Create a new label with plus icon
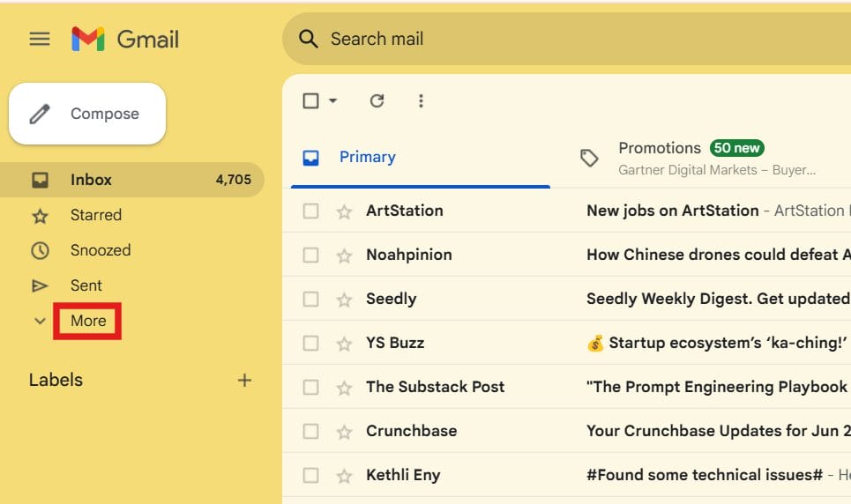Image resolution: width=851 pixels, height=504 pixels. pos(245,381)
